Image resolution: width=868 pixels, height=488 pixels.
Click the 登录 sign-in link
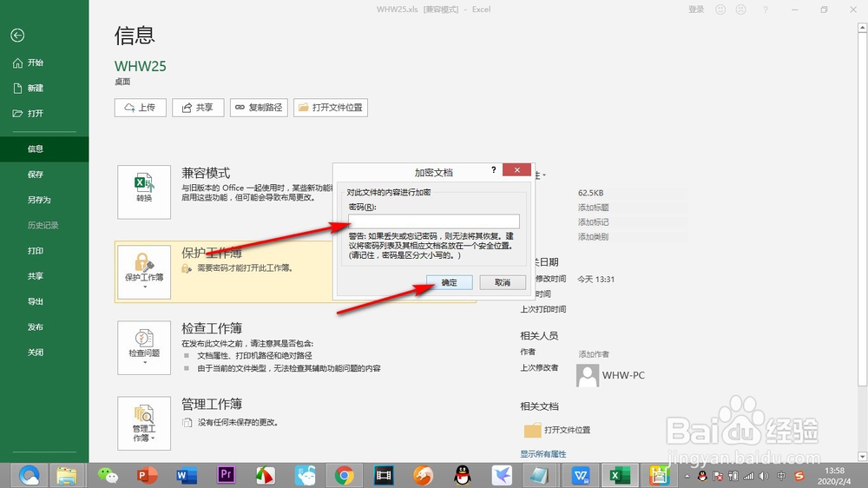pyautogui.click(x=696, y=10)
